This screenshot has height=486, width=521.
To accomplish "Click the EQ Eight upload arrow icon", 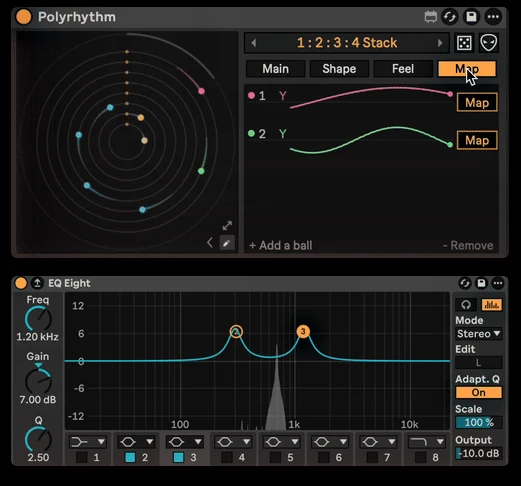I will 37,283.
